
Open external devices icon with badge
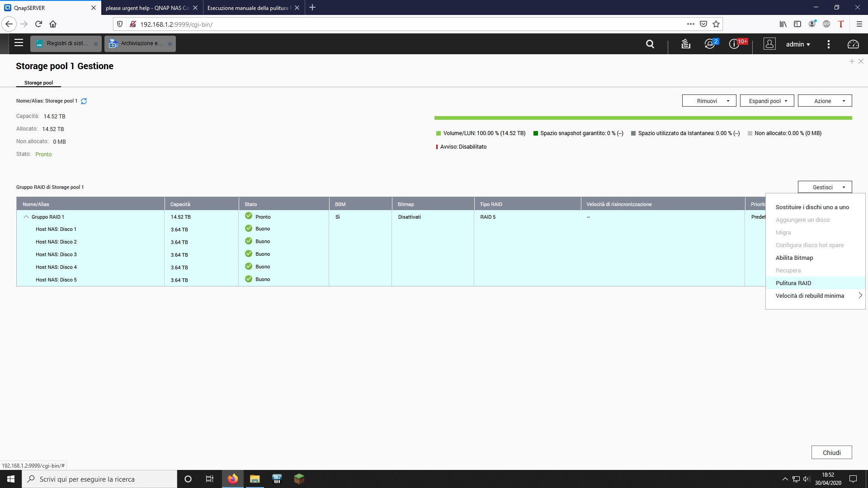[x=710, y=44]
